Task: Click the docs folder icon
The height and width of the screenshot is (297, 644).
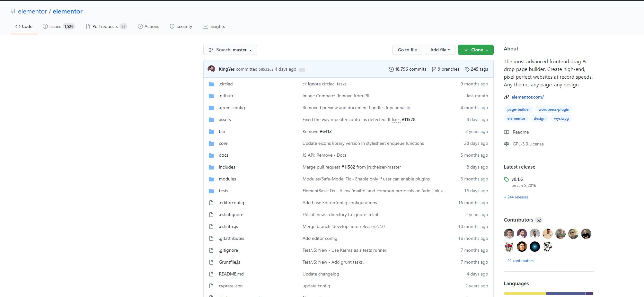Action: click(x=211, y=155)
